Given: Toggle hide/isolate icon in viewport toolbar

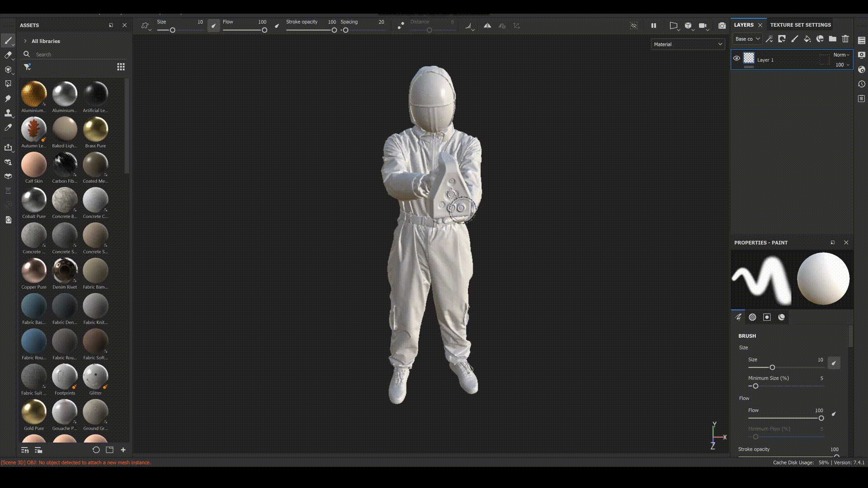Looking at the screenshot, I should pyautogui.click(x=634, y=26).
